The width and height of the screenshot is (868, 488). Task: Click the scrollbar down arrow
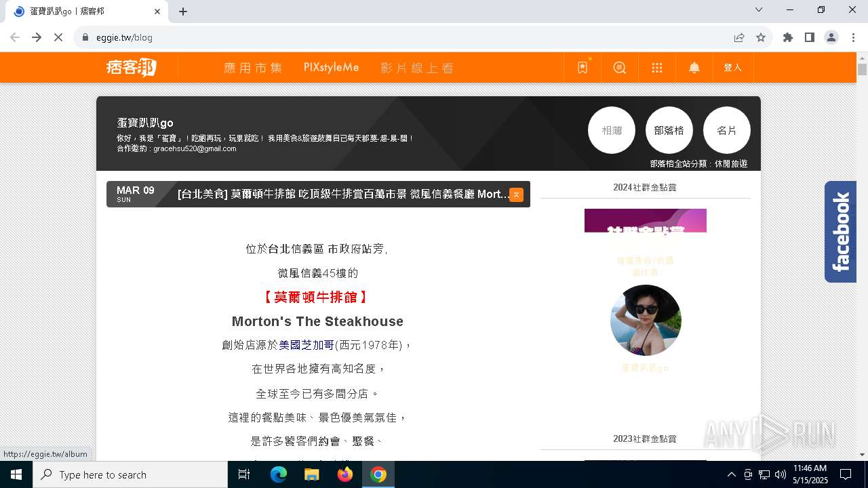(x=862, y=455)
